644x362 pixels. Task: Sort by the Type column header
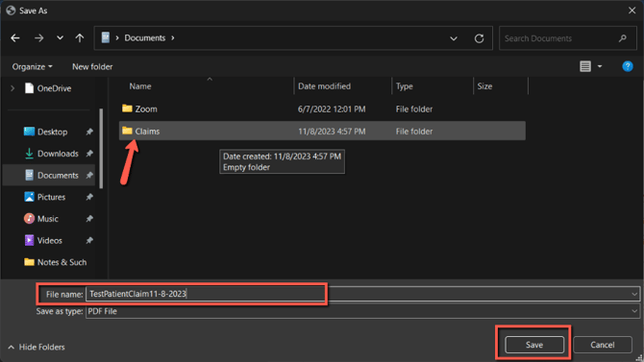[x=404, y=86]
